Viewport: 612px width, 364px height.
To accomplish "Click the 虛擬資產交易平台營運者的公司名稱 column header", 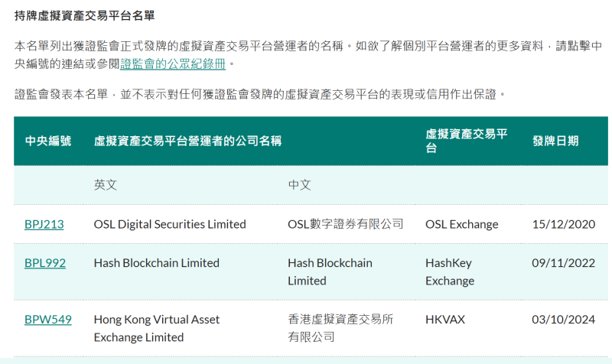I will [x=187, y=141].
